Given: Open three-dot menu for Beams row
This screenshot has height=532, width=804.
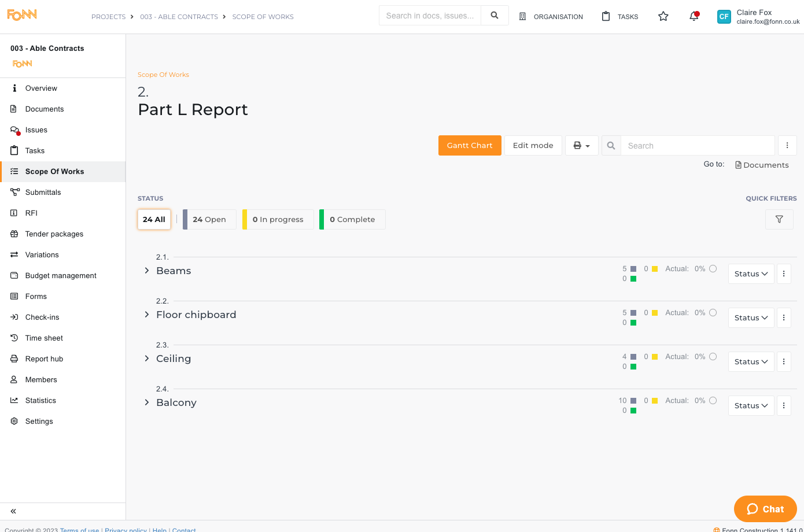Looking at the screenshot, I should pyautogui.click(x=784, y=274).
